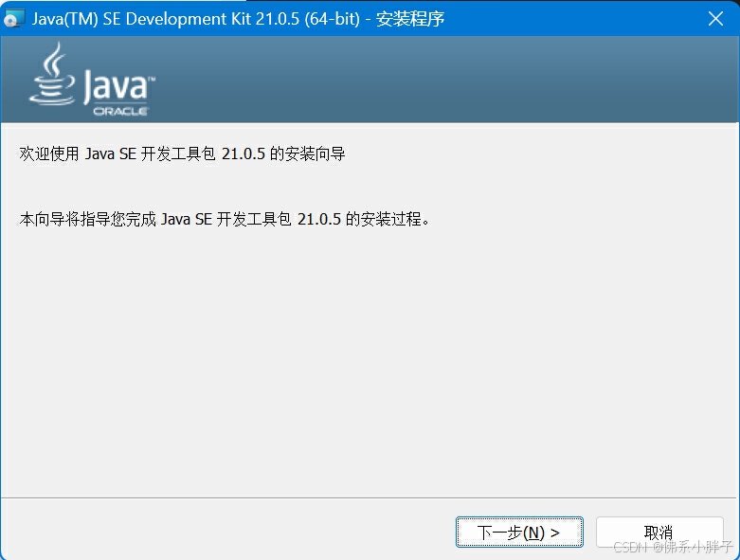Screen dimensions: 740x560
Task: Select the welcome heading 欢迎使用 Java SE 开发工具包
Action: point(182,154)
